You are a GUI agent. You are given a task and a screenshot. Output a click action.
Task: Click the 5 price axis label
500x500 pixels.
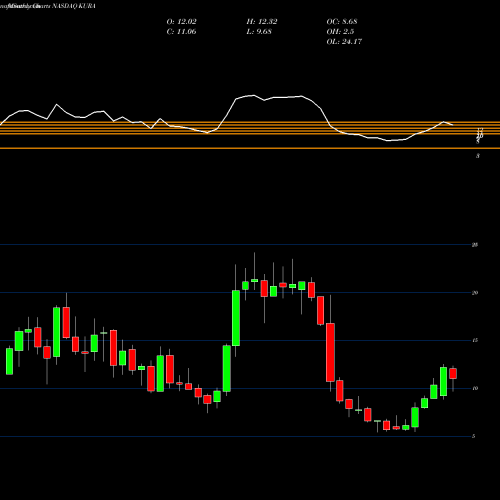[x=474, y=436]
